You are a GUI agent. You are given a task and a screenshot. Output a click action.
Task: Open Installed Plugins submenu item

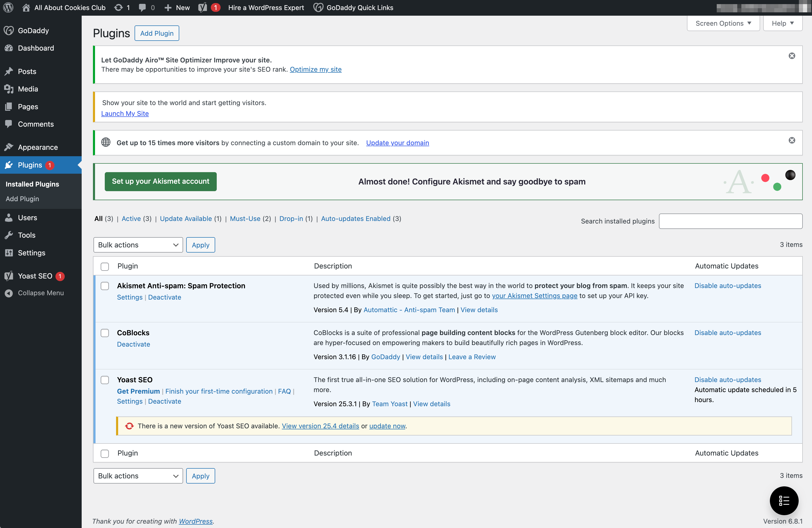coord(32,184)
